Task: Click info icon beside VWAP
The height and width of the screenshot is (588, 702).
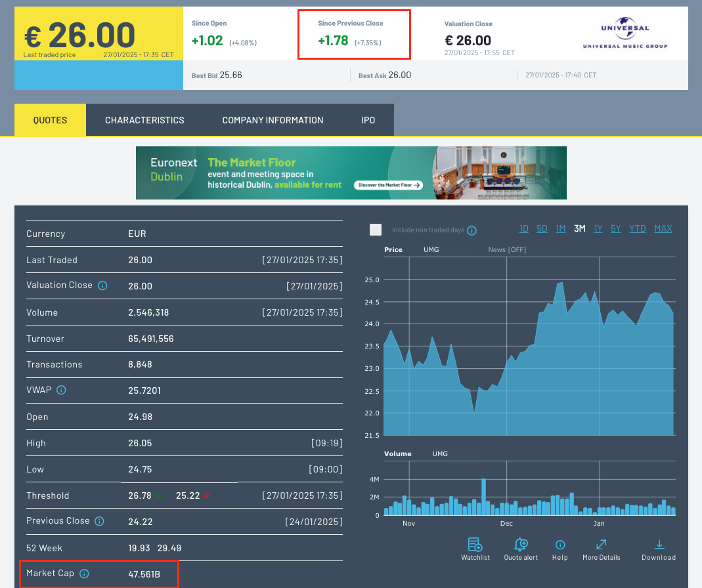Action: [61, 390]
